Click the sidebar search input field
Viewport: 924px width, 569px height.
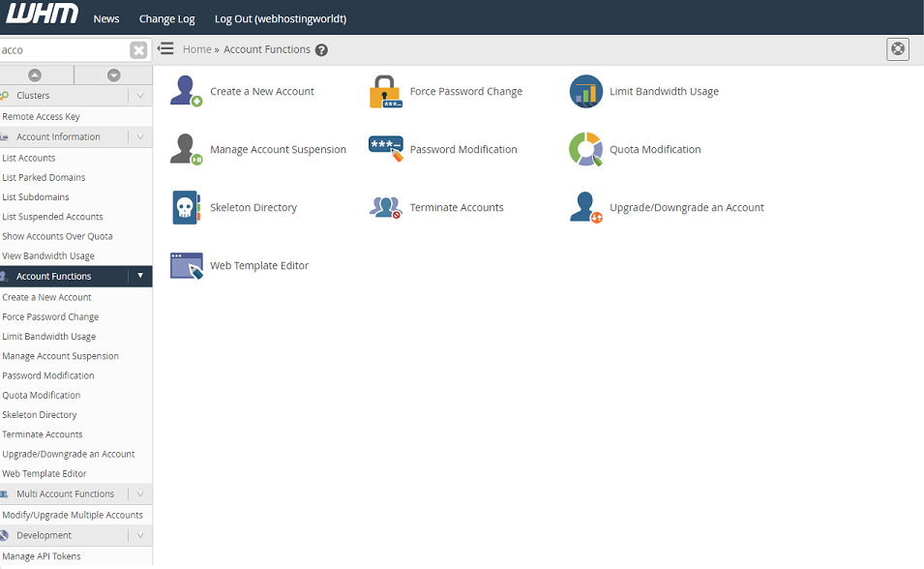pos(63,50)
